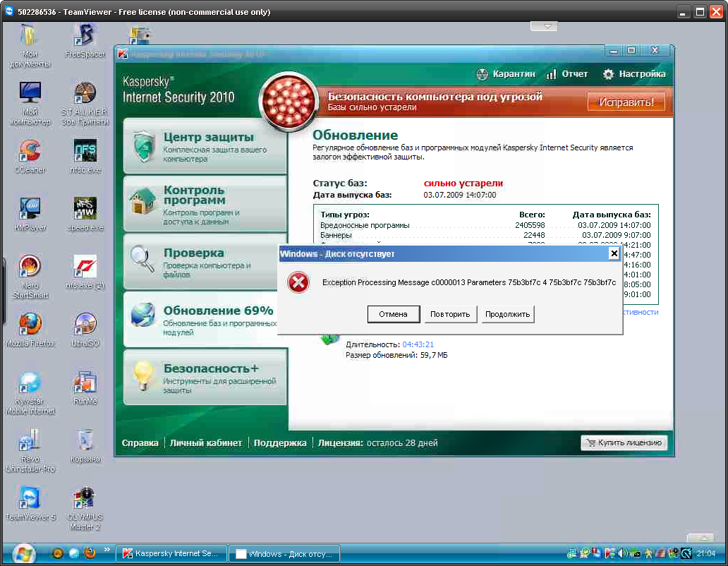Click the Windows Start button

coord(23,554)
